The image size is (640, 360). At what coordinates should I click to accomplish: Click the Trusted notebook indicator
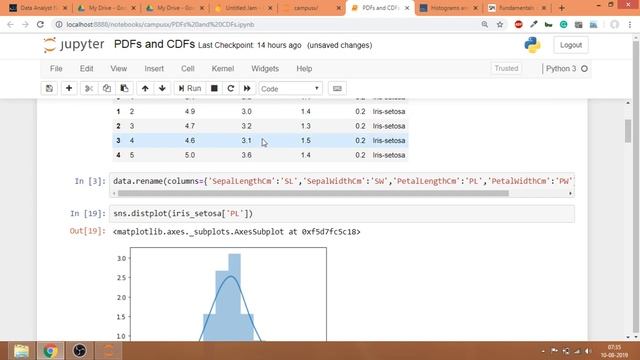(x=506, y=69)
